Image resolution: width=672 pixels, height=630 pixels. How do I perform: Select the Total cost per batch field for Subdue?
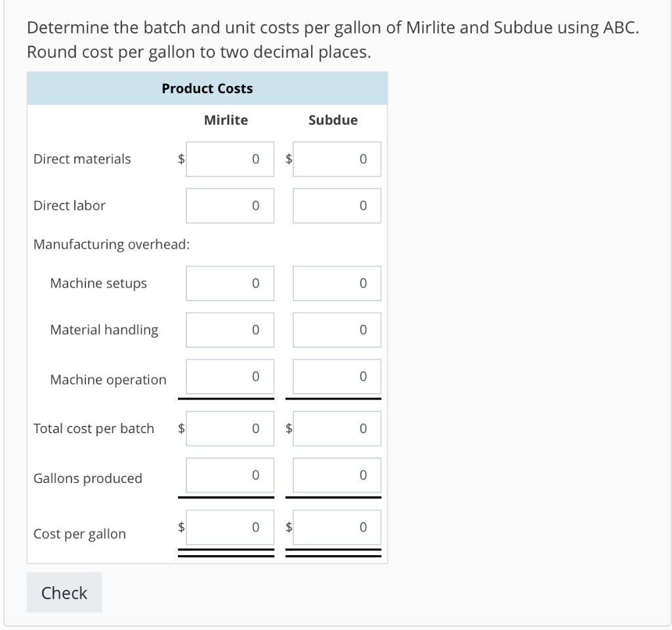pos(337,428)
